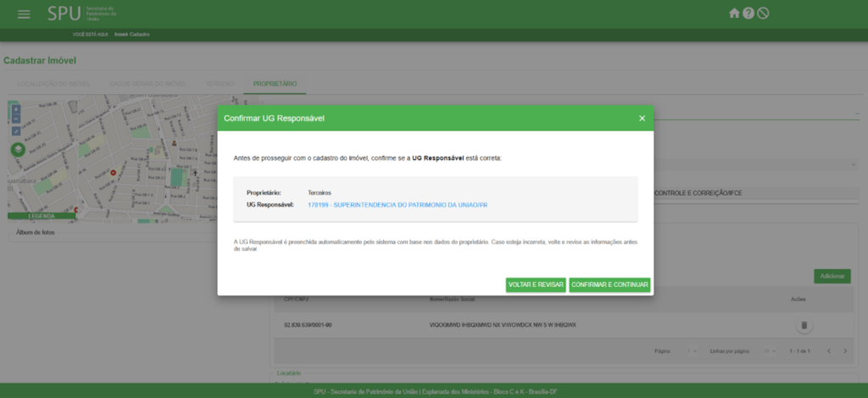
Task: Click the CPF/CNPJ column header
Action: [295, 299]
